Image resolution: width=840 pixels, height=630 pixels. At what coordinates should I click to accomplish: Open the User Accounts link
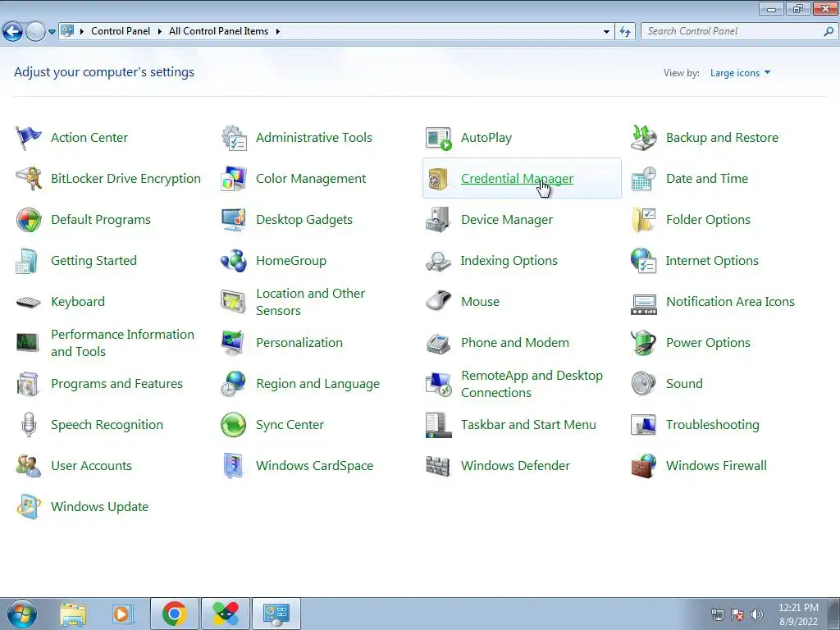(x=91, y=466)
